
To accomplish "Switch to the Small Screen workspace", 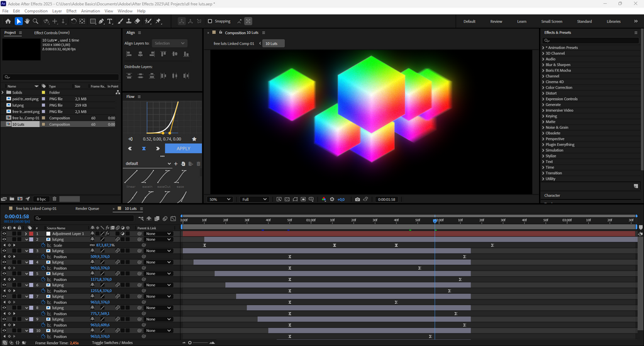I will click(551, 21).
